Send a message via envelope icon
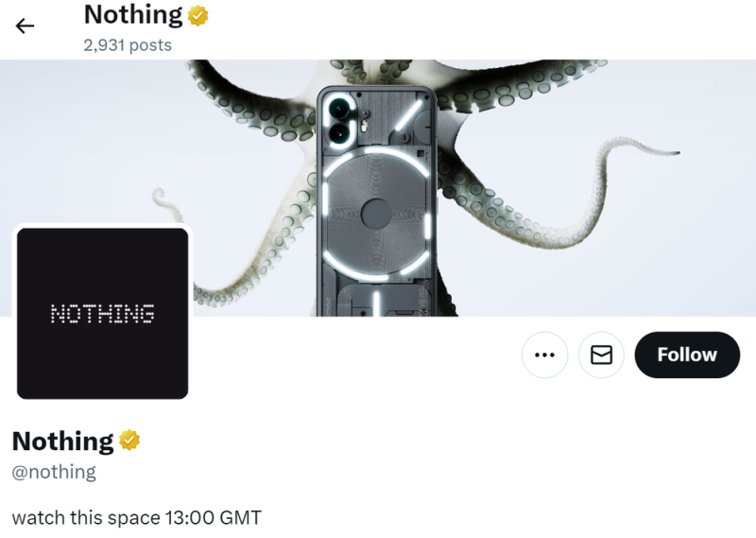Image resolution: width=756 pixels, height=538 pixels. [x=601, y=355]
